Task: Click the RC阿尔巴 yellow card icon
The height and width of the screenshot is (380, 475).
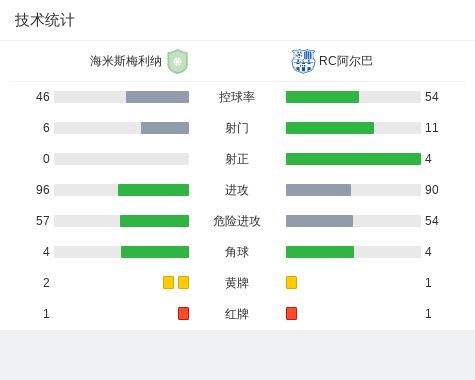Action: point(291,283)
